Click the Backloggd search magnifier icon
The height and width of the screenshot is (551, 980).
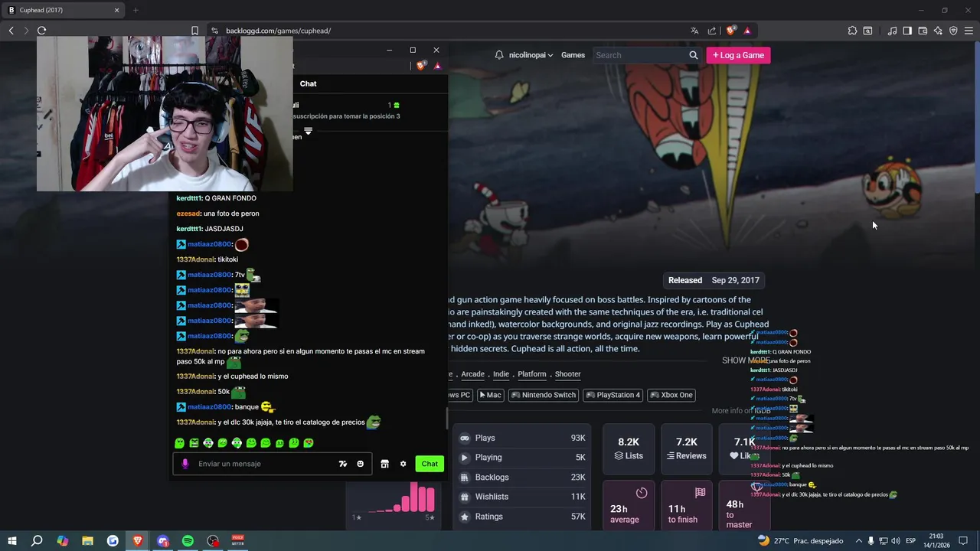[693, 55]
